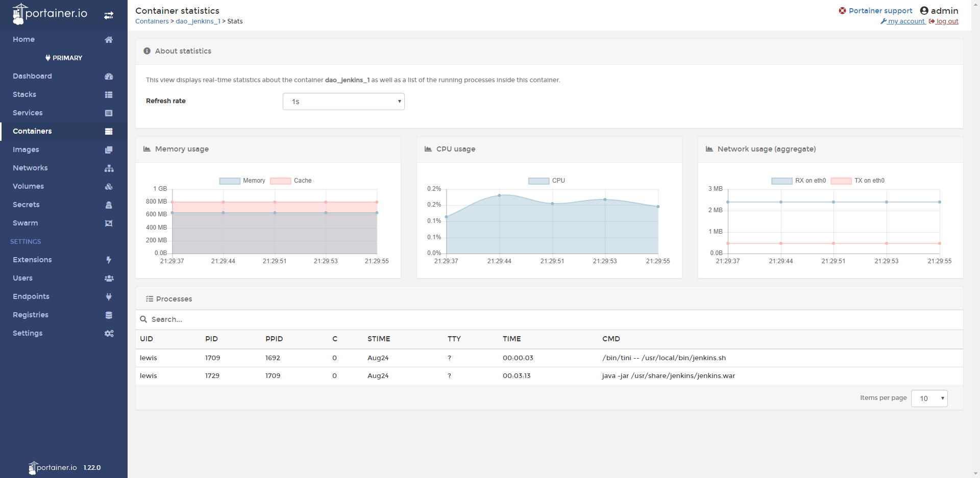Open my account link
980x478 pixels.
tap(903, 21)
